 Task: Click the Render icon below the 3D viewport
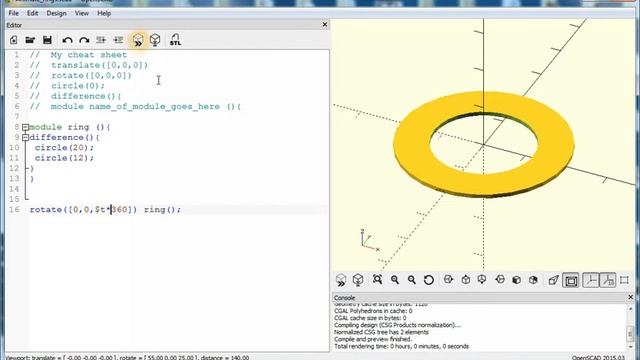(358, 280)
